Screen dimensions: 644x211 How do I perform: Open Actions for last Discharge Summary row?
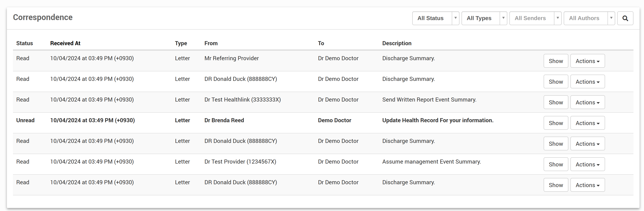point(587,185)
